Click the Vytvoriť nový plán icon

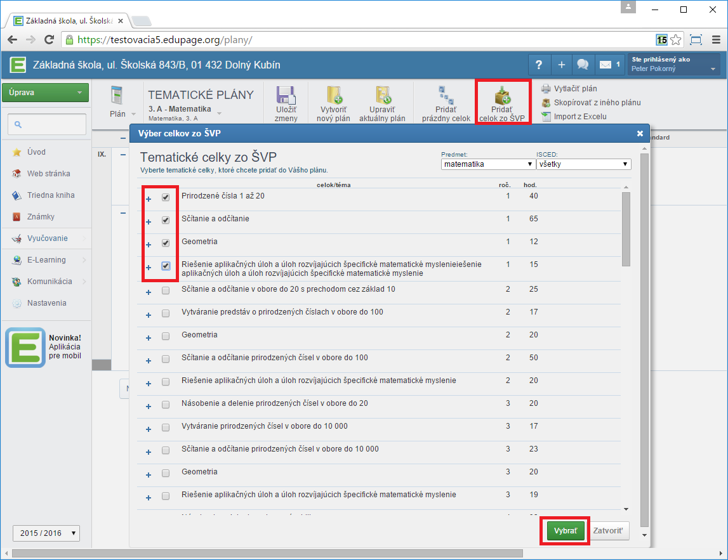pyautogui.click(x=334, y=96)
